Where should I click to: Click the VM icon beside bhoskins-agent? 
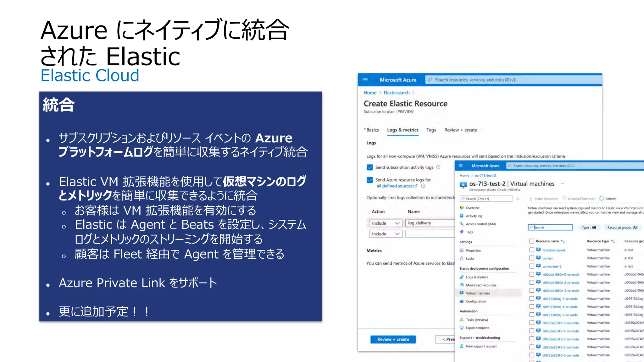tap(538, 250)
